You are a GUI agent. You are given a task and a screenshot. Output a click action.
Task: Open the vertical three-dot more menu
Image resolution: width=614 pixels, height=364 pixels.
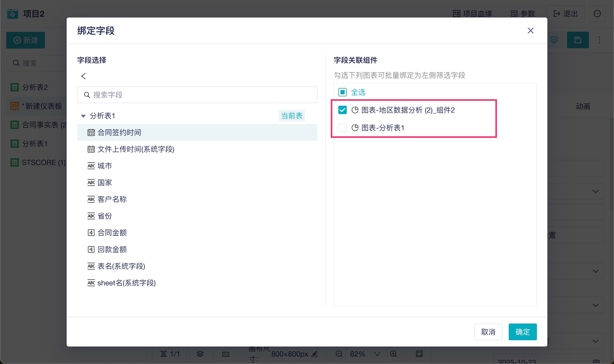(x=599, y=40)
